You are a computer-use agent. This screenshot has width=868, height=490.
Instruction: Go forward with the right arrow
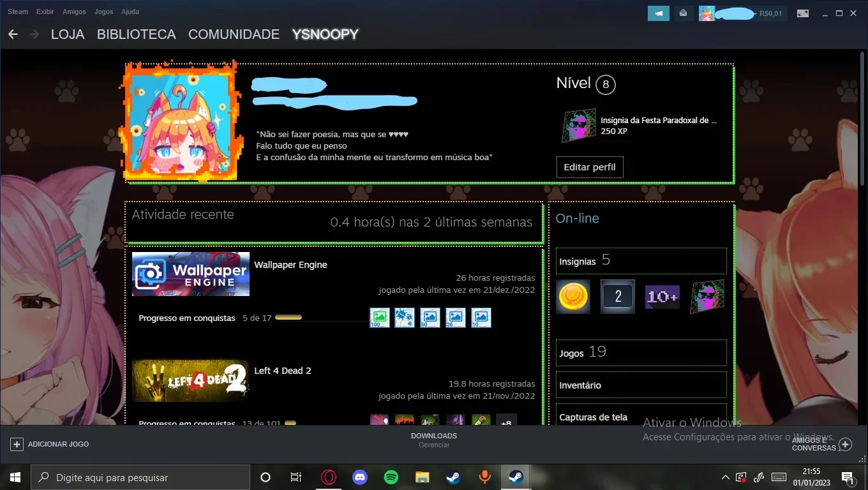pos(34,34)
